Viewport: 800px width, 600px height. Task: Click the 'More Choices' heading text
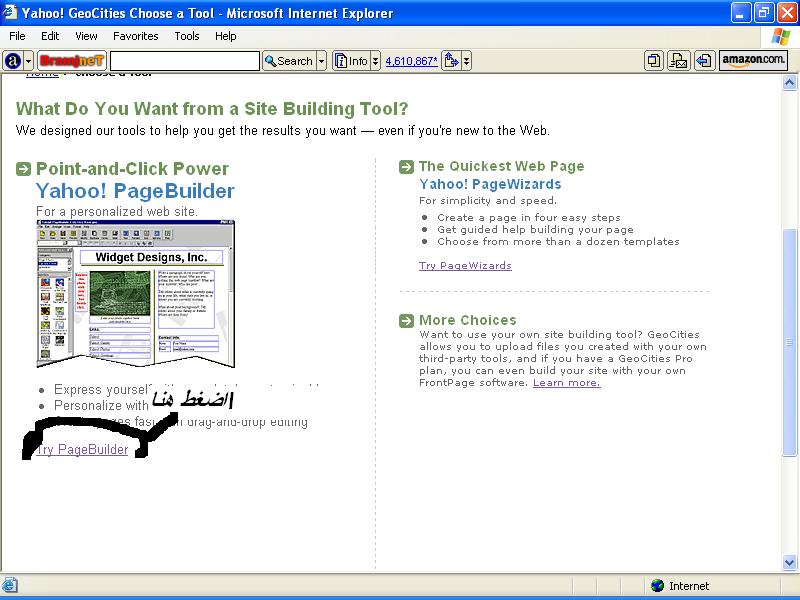pyautogui.click(x=468, y=320)
